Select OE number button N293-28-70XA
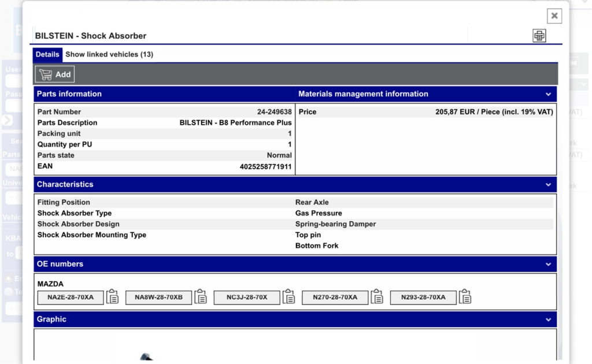The height and width of the screenshot is (364, 592). coord(423,297)
